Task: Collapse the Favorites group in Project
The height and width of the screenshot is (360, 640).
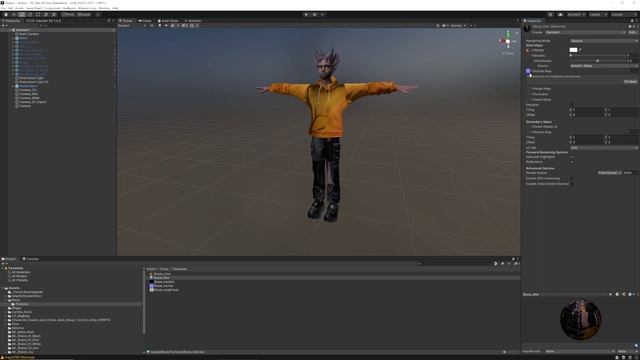Action: (2, 268)
